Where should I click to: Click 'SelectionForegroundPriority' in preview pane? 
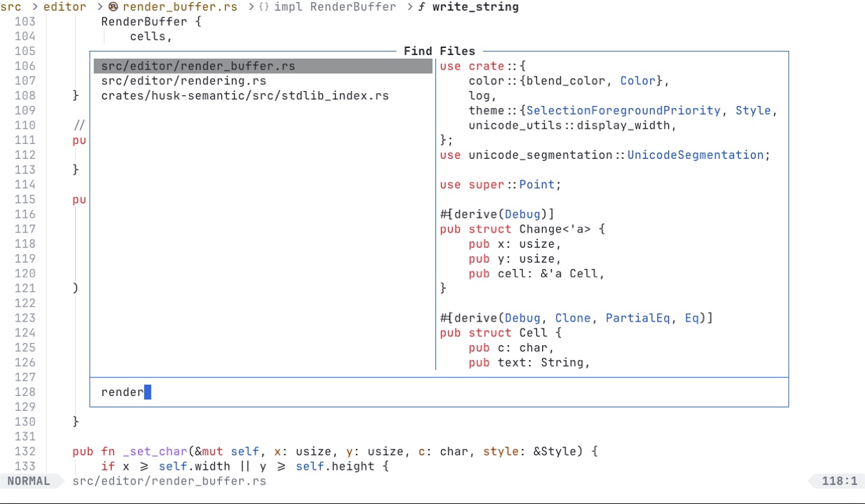[624, 111]
